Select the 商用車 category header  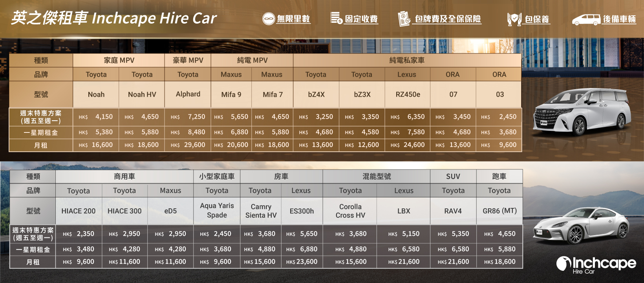[x=124, y=176]
